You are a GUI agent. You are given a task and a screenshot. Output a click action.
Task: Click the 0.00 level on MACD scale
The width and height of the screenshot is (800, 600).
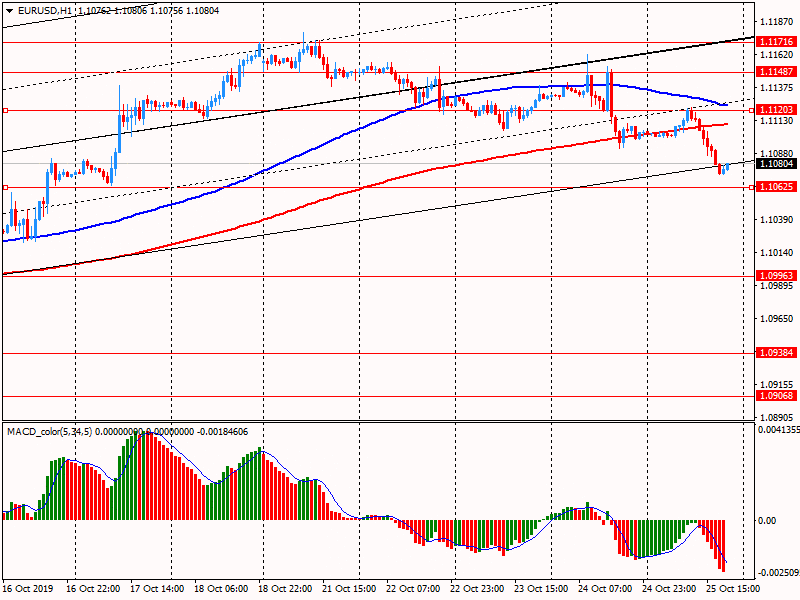point(769,520)
